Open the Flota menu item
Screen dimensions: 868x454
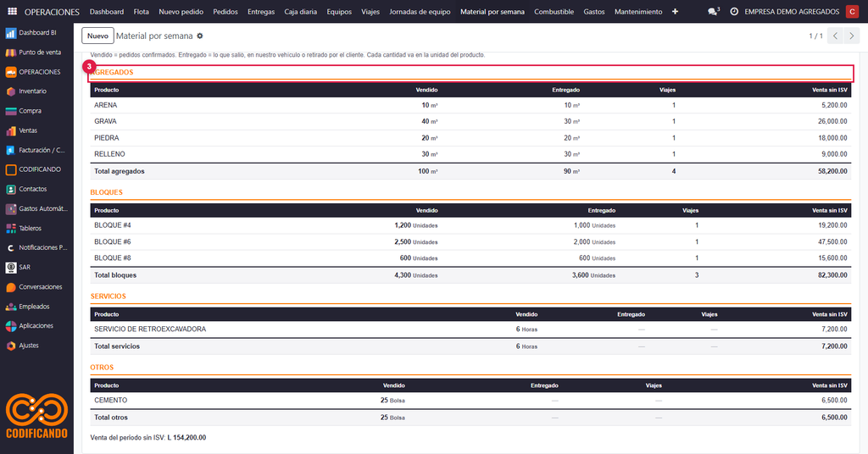(142, 12)
